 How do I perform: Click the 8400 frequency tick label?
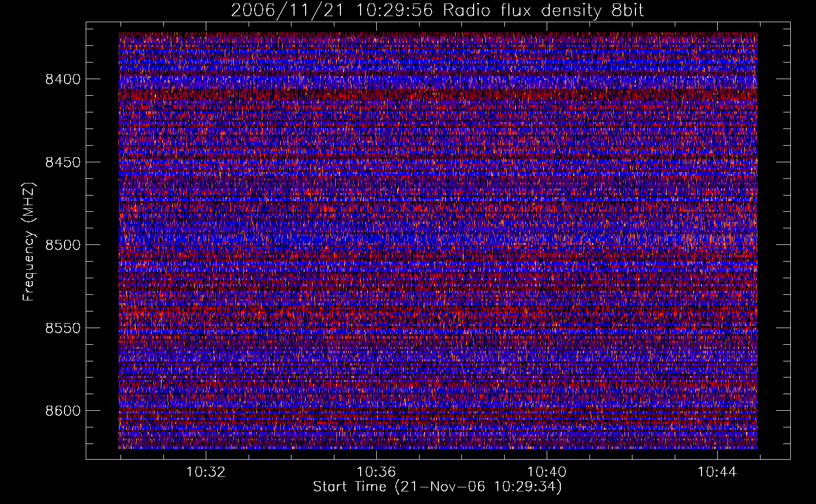63,79
